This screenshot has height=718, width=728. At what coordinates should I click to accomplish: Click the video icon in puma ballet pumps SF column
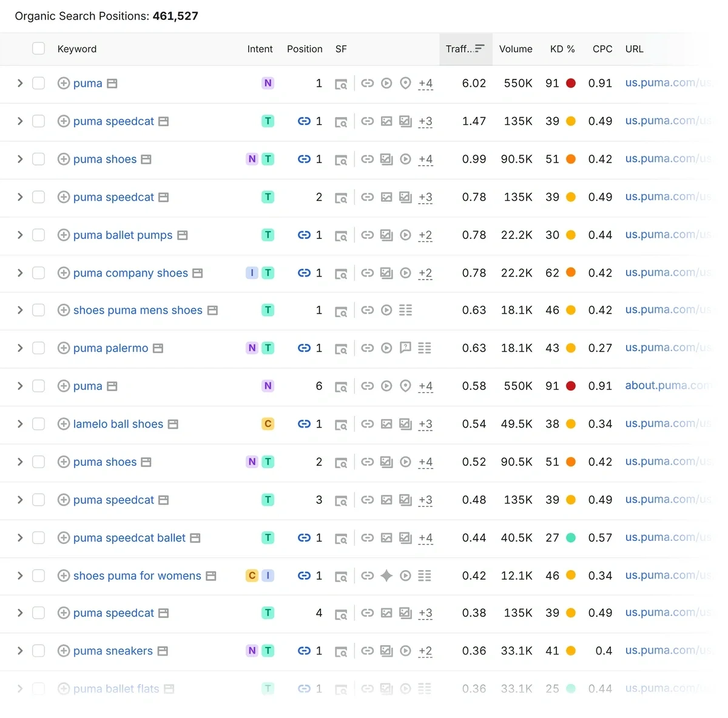pos(405,235)
